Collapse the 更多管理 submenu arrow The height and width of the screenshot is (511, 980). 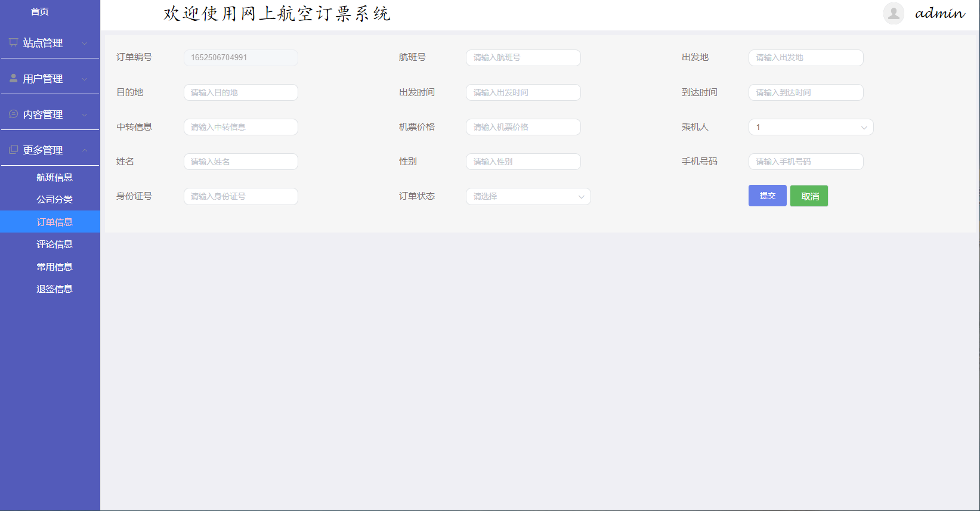85,150
